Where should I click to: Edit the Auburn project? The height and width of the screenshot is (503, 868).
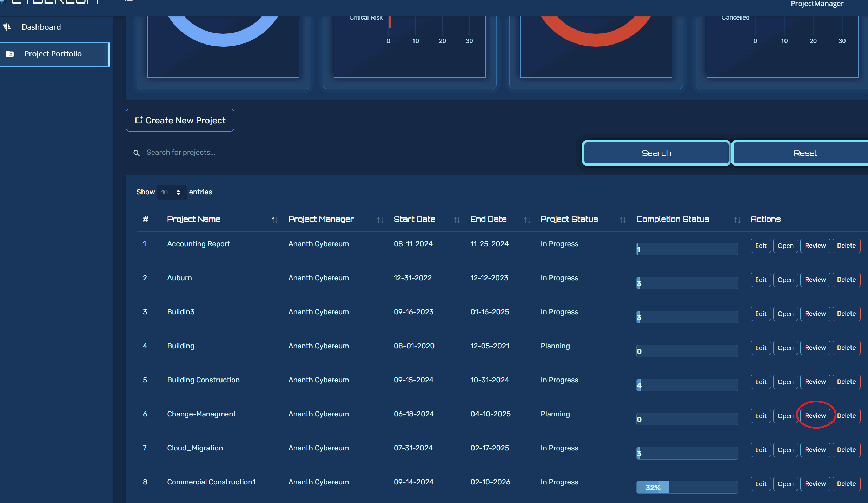click(761, 280)
